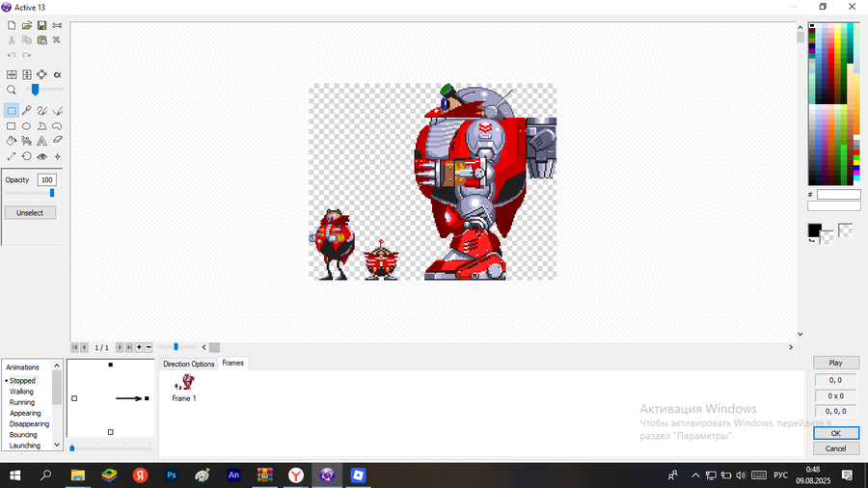Adjust the Opacity slider
Image resolution: width=868 pixels, height=488 pixels.
coord(52,193)
